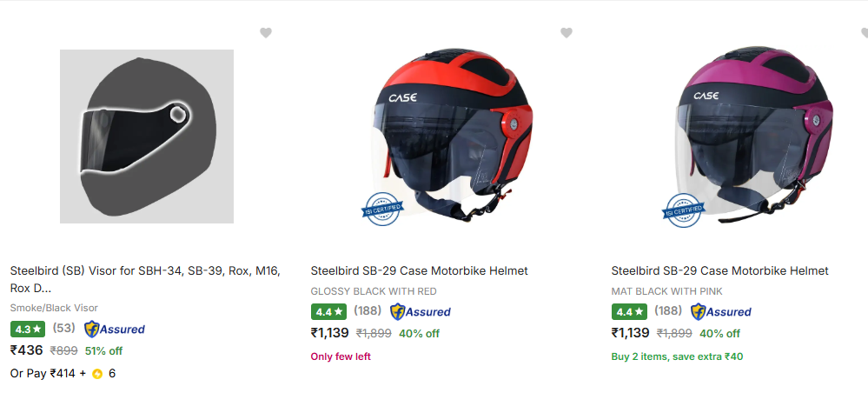Click the ₹436 price on the visor
This screenshot has height=393, width=868.
26,350
